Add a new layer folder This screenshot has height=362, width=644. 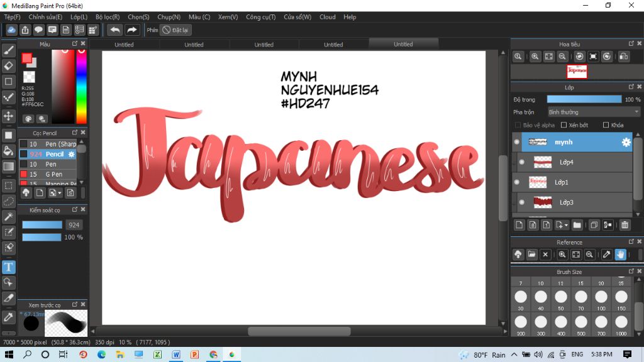(577, 225)
